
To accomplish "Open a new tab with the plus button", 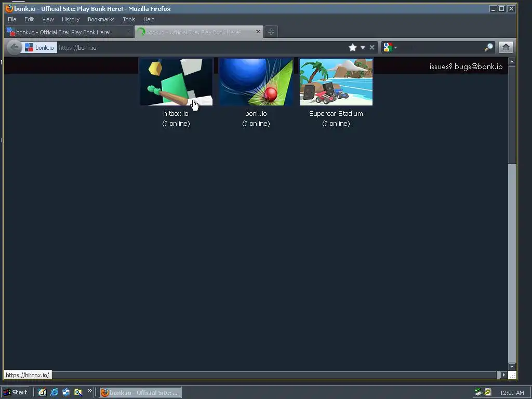I will (x=271, y=32).
